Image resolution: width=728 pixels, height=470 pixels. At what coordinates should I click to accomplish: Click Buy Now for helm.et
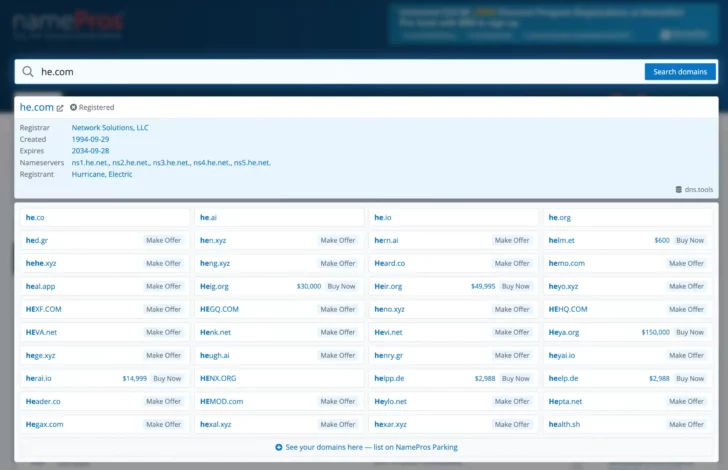(x=690, y=240)
